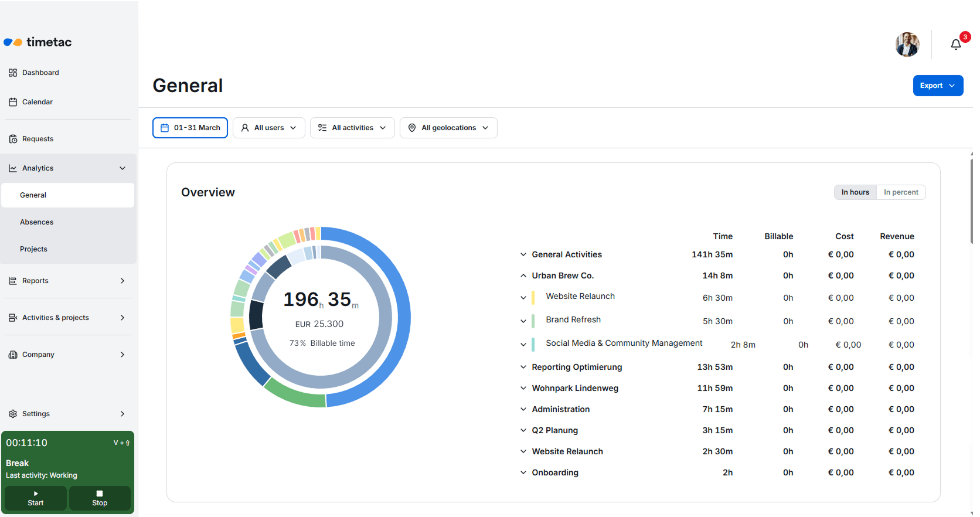Screen dimensions: 980x517
Task: Click the Export button
Action: 938,86
